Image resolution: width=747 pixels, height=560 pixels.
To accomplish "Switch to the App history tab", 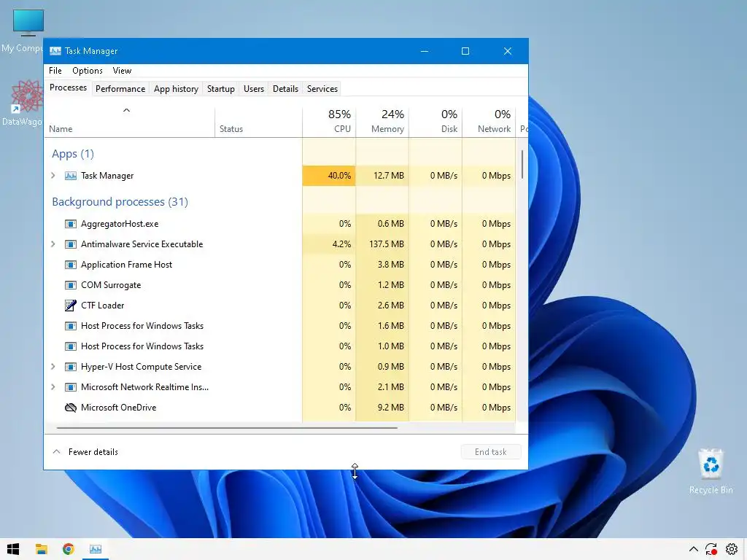I will [x=176, y=89].
